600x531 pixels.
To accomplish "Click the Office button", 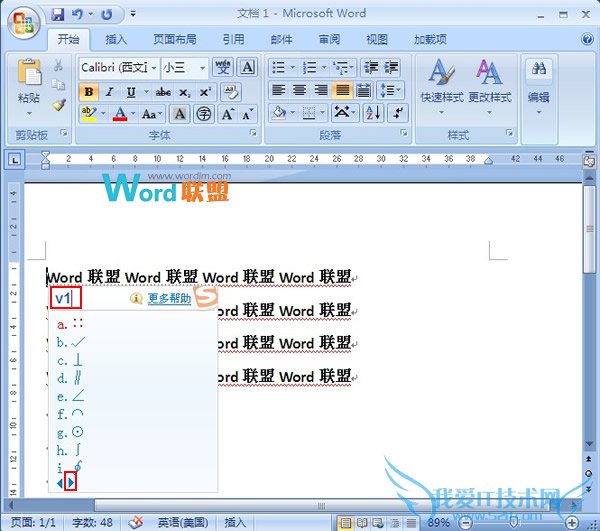I will point(24,22).
